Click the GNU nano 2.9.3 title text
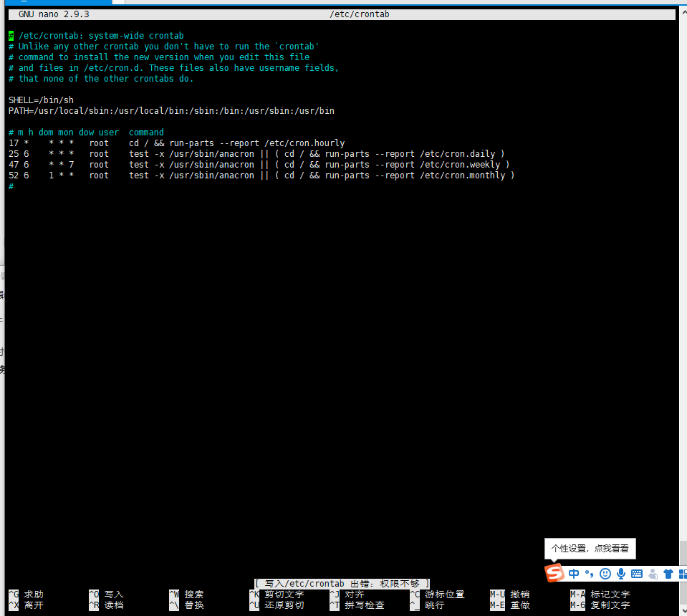This screenshot has height=616, width=687. coord(54,14)
